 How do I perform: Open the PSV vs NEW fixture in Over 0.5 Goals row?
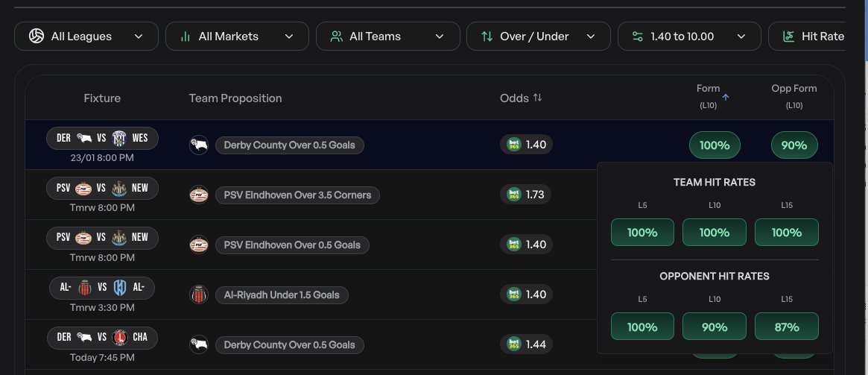(102, 238)
